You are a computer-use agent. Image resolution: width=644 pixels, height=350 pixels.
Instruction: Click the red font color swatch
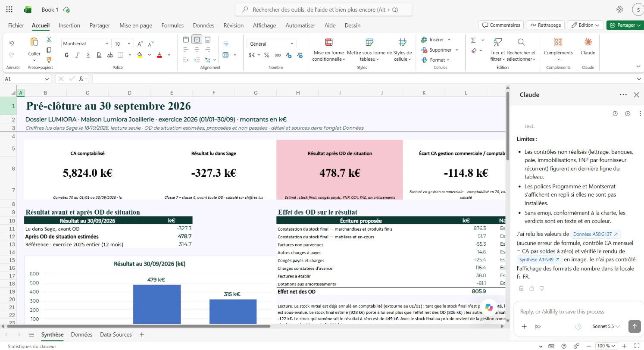click(159, 55)
